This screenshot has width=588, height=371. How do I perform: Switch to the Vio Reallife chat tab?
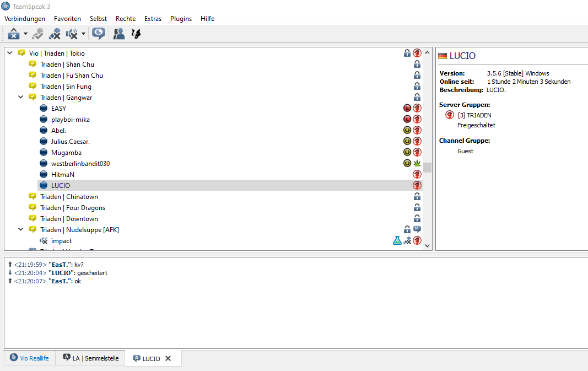(30, 358)
